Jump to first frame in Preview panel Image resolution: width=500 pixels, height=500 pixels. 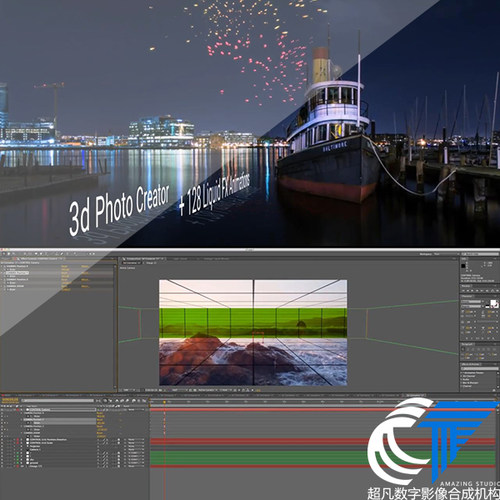coord(463,291)
